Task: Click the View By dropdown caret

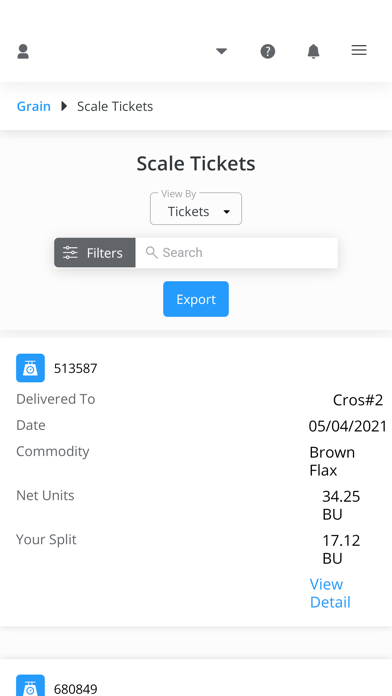Action: [x=226, y=212]
